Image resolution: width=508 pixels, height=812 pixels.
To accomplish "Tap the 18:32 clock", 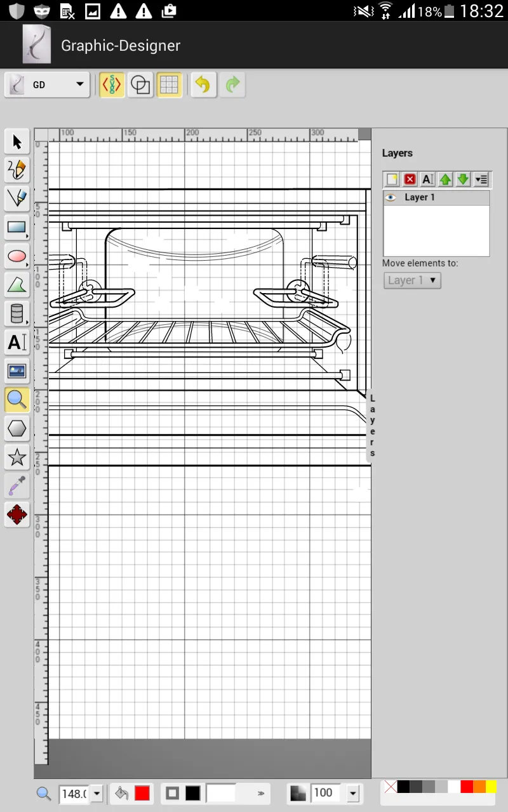I will click(x=481, y=11).
